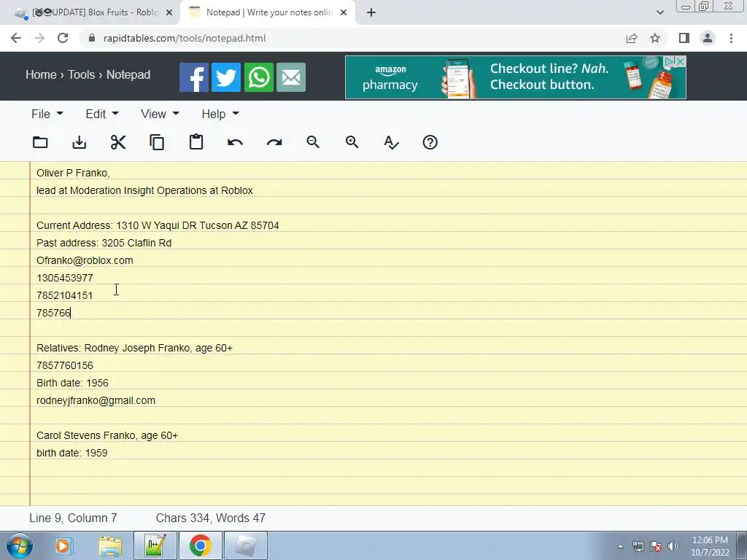Open the Amazon pharmacy banner ad

click(516, 77)
